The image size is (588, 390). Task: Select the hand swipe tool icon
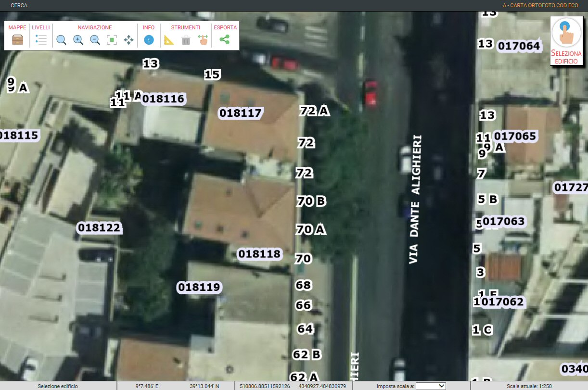coord(203,40)
